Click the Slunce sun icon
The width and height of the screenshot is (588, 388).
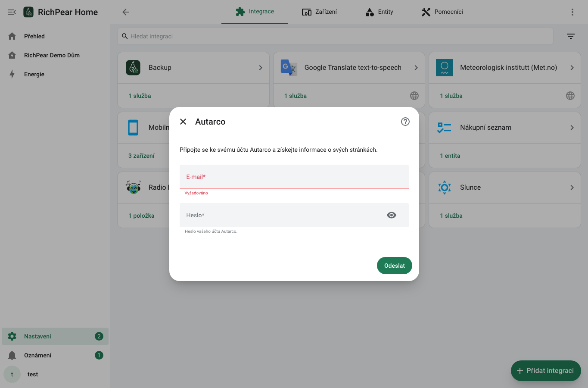click(x=445, y=188)
